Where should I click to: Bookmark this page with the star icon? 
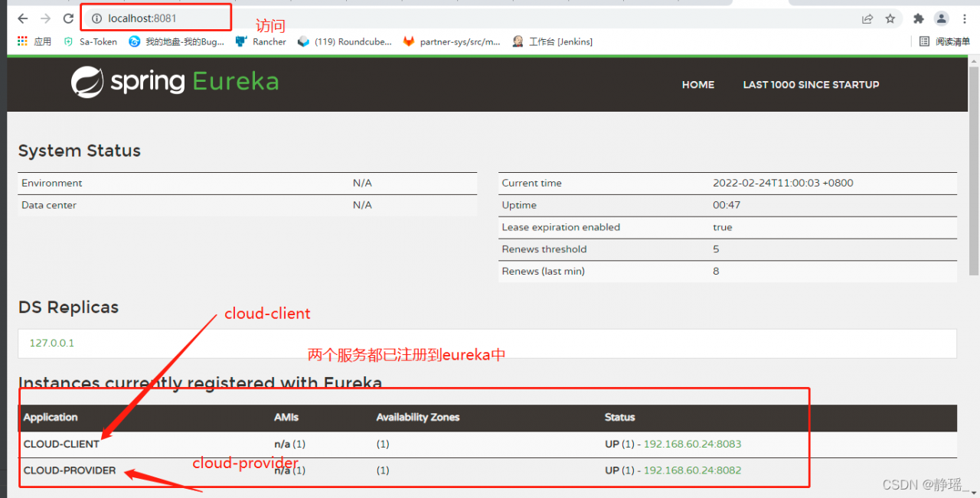point(890,18)
